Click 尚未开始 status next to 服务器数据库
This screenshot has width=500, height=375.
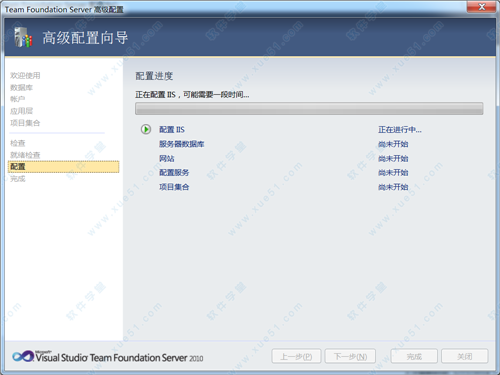[393, 144]
